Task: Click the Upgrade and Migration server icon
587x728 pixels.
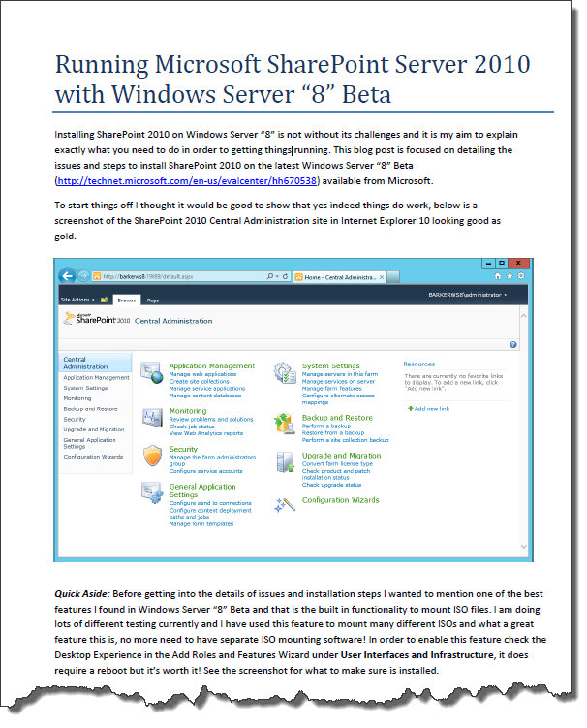Action: tap(286, 462)
